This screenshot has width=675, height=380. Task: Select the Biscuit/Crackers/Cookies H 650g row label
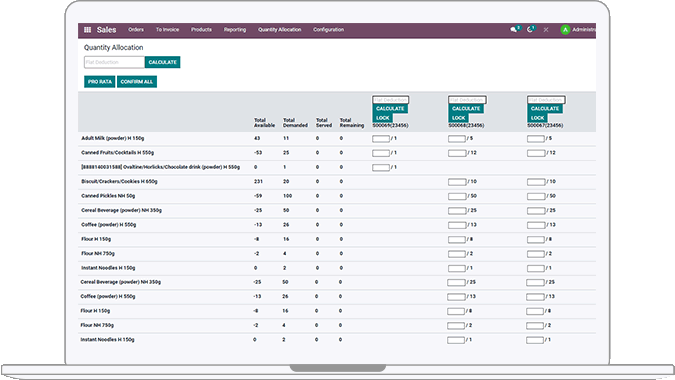(119, 182)
